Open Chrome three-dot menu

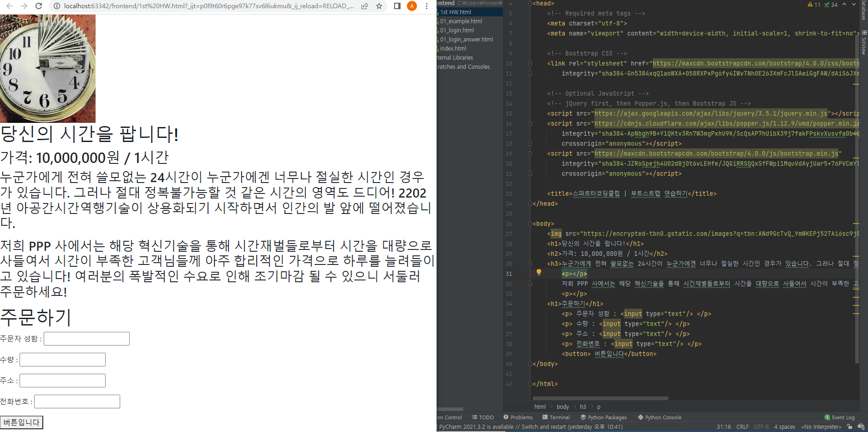426,6
